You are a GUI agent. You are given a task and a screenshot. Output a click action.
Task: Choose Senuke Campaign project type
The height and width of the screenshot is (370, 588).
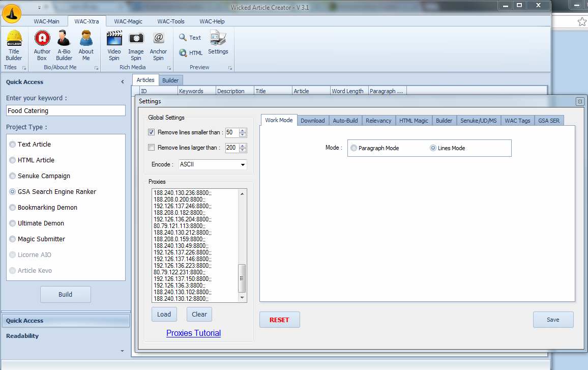pos(40,176)
